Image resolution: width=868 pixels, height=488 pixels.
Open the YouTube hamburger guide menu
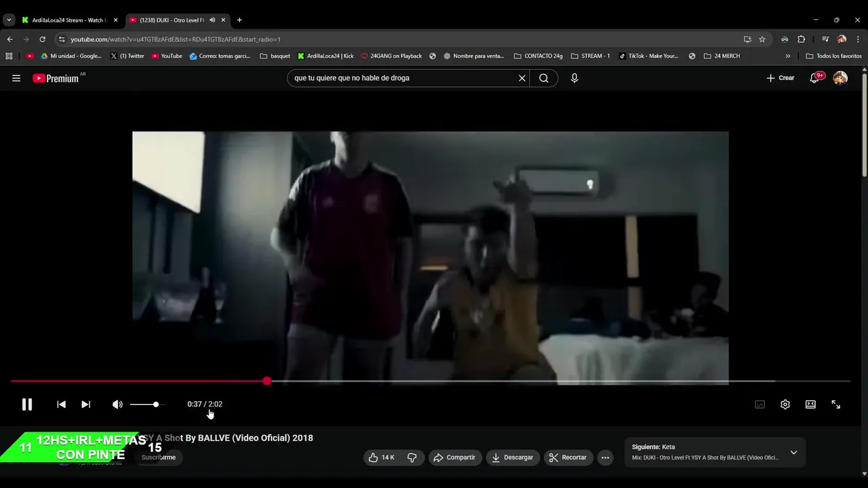pos(16,78)
